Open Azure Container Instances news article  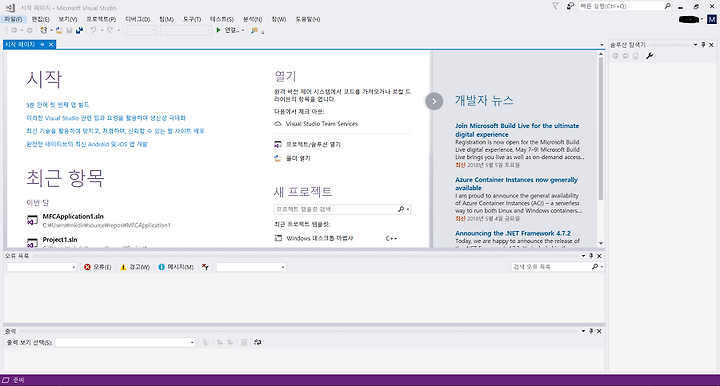coord(517,184)
